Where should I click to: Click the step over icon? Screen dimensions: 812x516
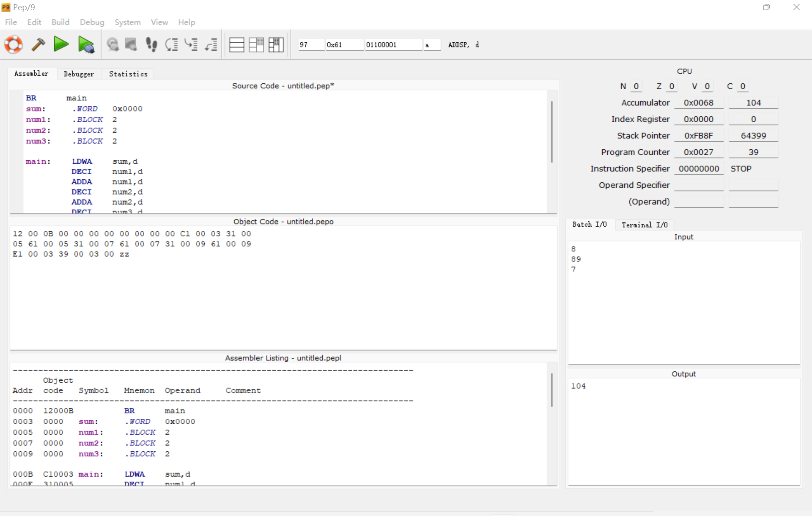click(171, 44)
